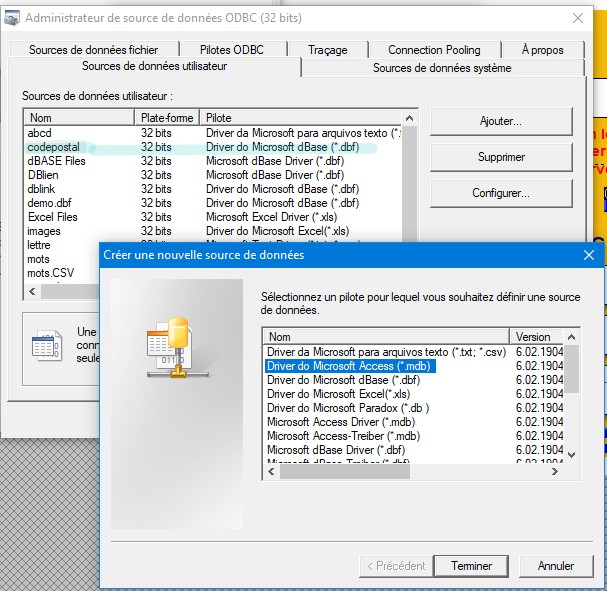Select the demo.dbf data source
The width and height of the screenshot is (607, 591).
[213, 203]
